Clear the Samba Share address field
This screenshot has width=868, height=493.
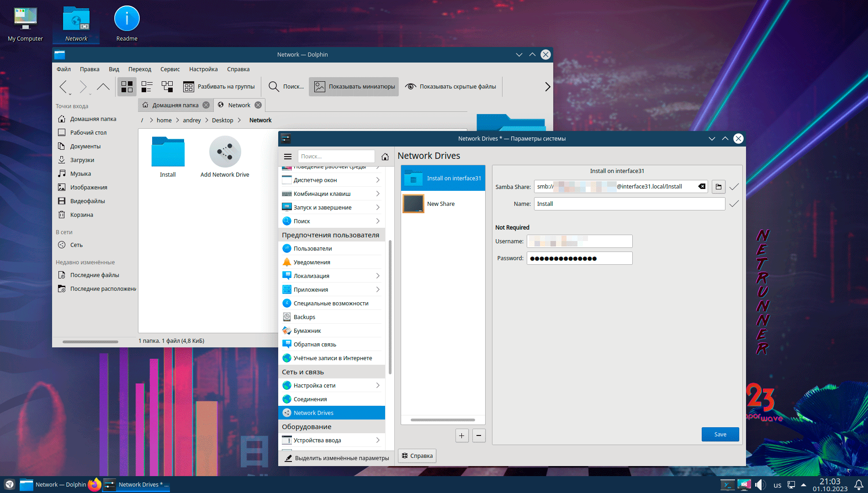(x=702, y=186)
